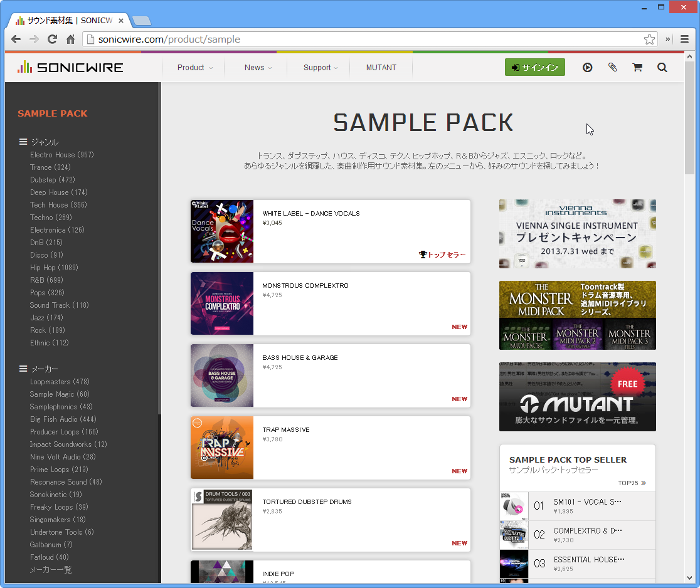The height and width of the screenshot is (588, 700).
Task: Open White Label Dance Vocals cover thumbnail
Action: (x=222, y=231)
